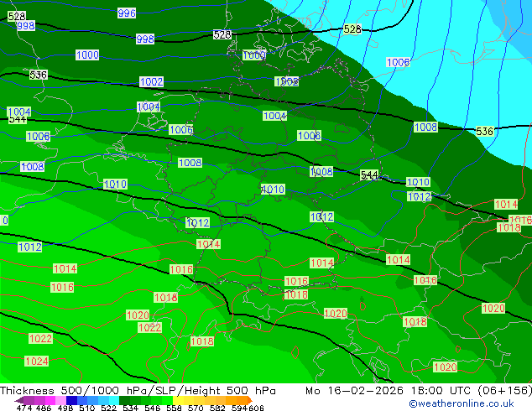
Task: Click the red '1022' label at the far left
Action: [40, 338]
